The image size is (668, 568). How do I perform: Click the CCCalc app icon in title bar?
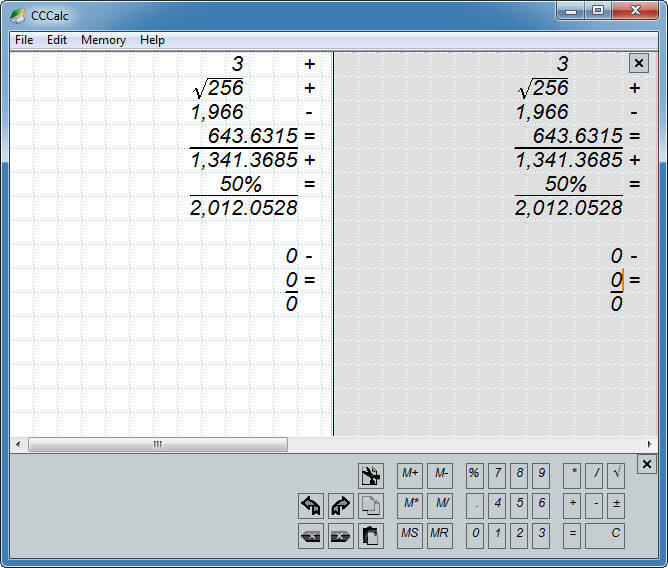18,16
